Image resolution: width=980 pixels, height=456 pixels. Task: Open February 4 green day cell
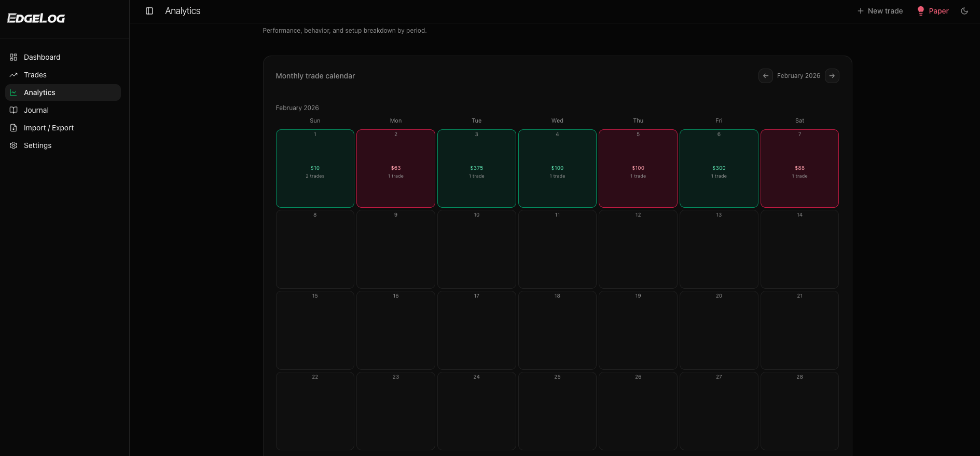(x=557, y=168)
